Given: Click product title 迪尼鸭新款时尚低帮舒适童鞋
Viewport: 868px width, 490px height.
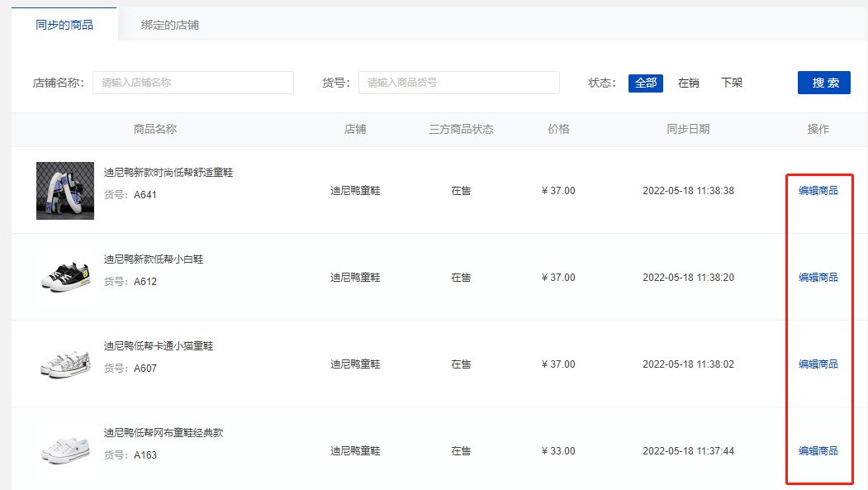Looking at the screenshot, I should coord(168,173).
